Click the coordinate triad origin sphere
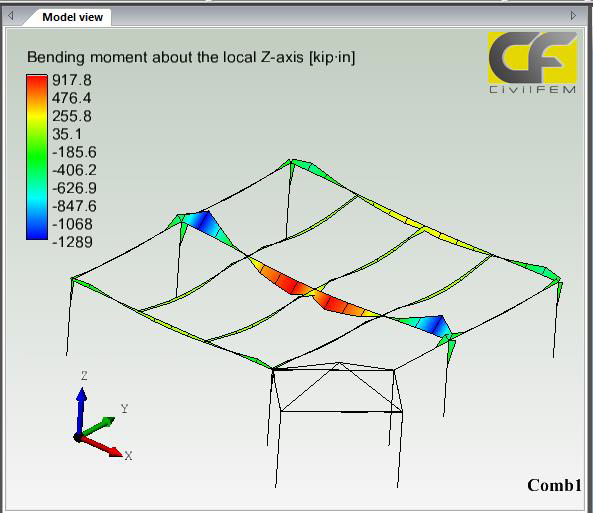 point(78,438)
